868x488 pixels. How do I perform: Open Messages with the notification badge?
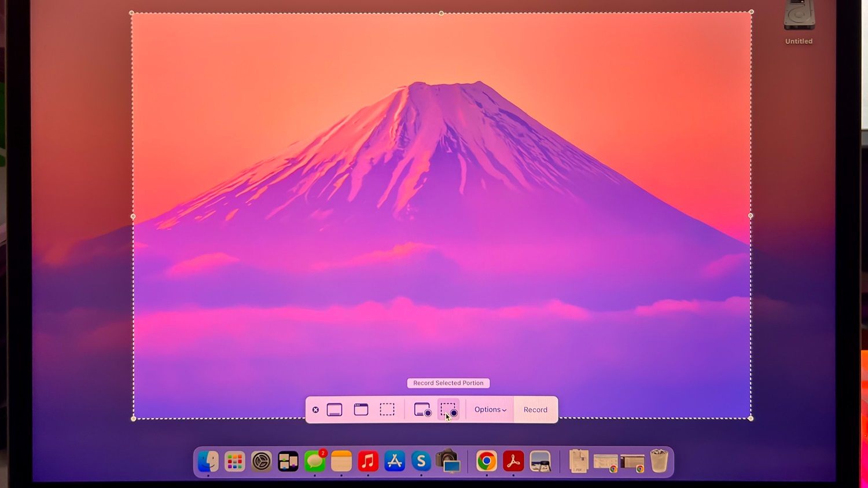pos(315,461)
